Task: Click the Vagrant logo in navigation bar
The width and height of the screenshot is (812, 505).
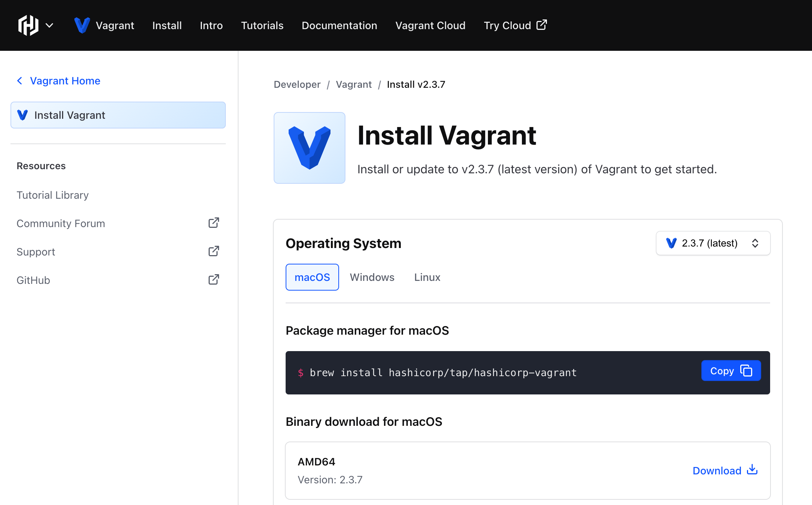Action: click(x=82, y=25)
